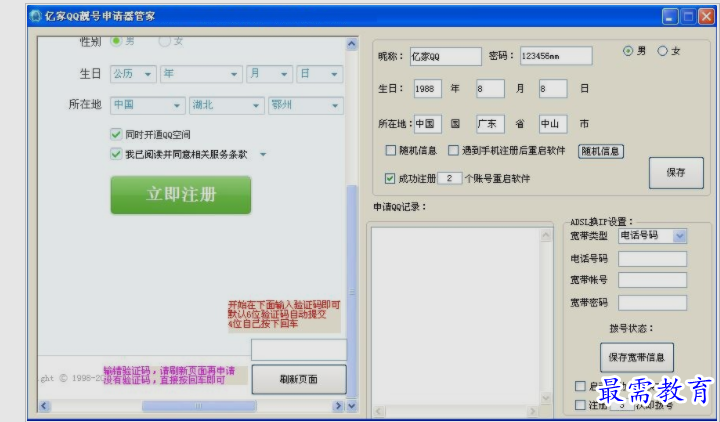The image size is (720, 422).
Task: Click down arrow of QQ record list scrollbar
Action: 546,398
